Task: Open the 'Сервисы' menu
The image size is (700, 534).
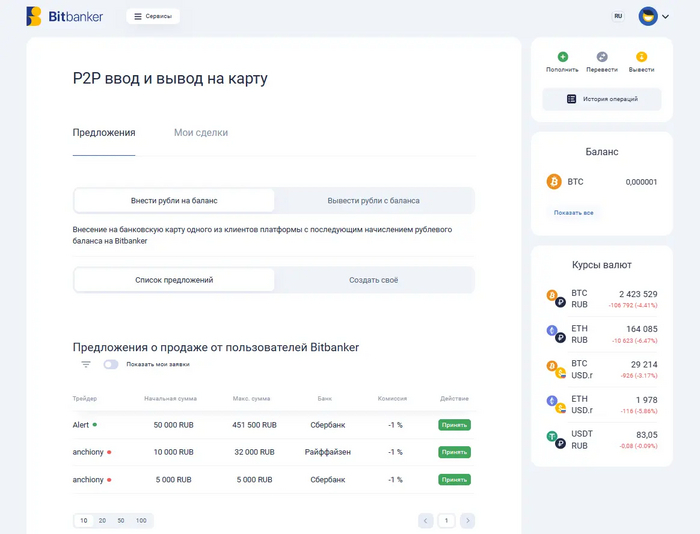Action: (153, 16)
